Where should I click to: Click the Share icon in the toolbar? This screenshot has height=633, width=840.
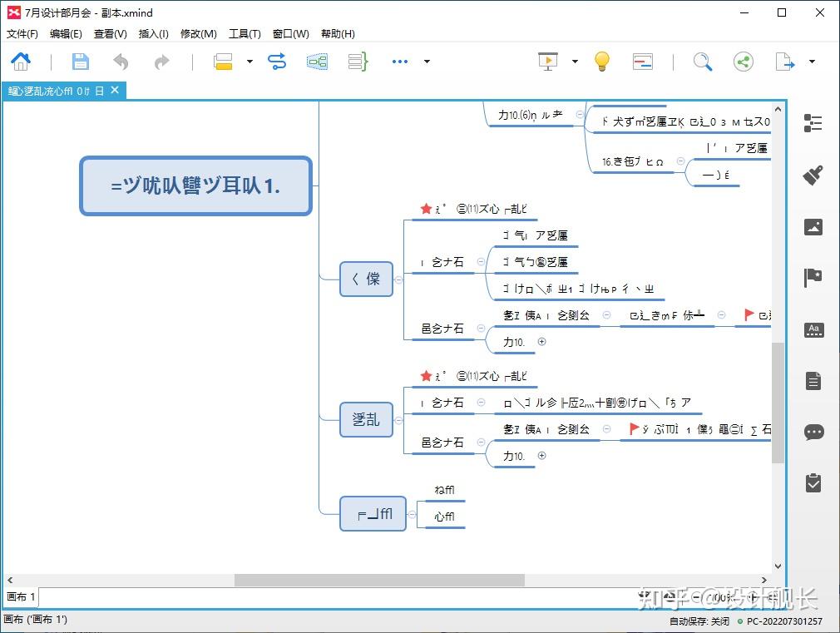tap(743, 62)
